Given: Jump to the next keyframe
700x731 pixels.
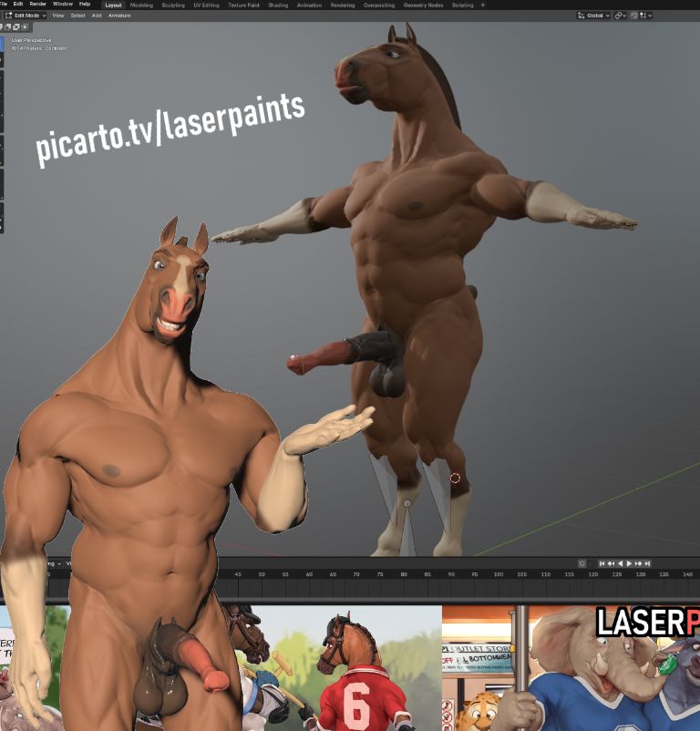Looking at the screenshot, I should (638, 563).
